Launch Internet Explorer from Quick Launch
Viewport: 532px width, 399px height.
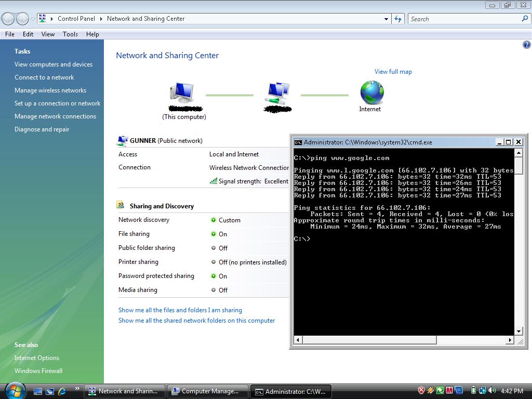pos(62,391)
